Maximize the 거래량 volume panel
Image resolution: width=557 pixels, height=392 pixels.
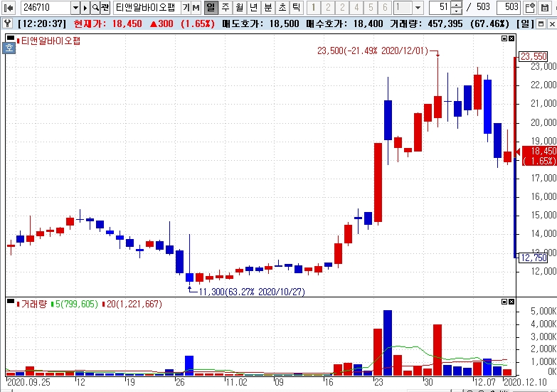(504, 302)
